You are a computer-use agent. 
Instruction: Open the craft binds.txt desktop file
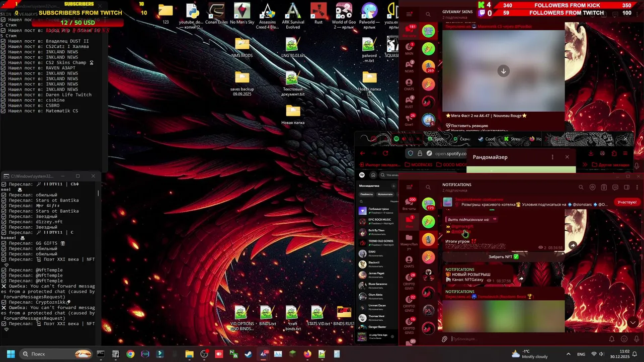[293, 318]
